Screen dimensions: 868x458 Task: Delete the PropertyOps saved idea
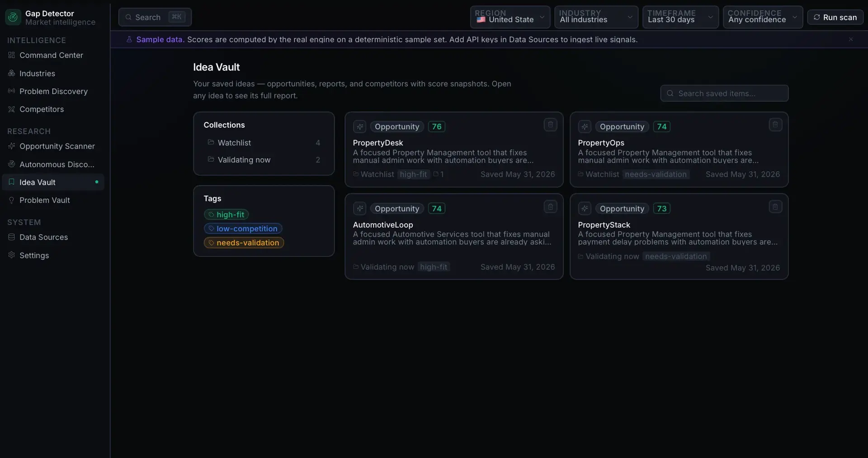[775, 125]
